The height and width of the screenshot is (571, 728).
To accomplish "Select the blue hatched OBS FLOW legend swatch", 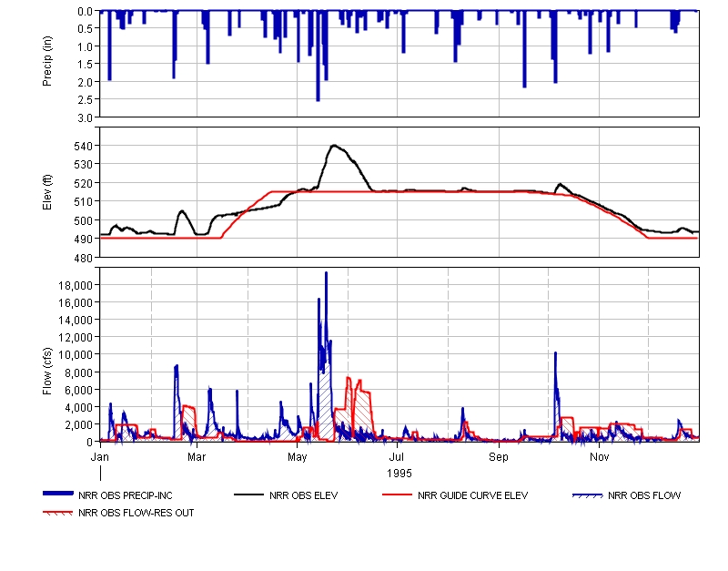I will pos(588,495).
